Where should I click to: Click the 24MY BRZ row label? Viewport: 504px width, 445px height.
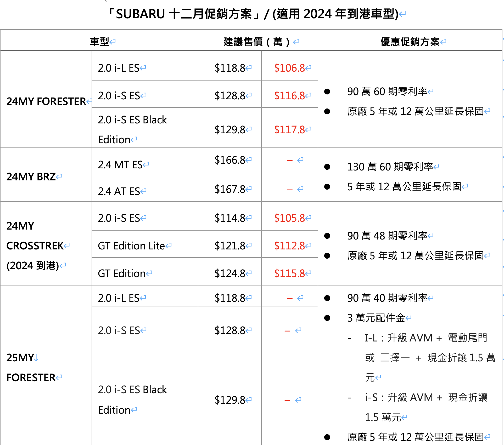(x=31, y=177)
